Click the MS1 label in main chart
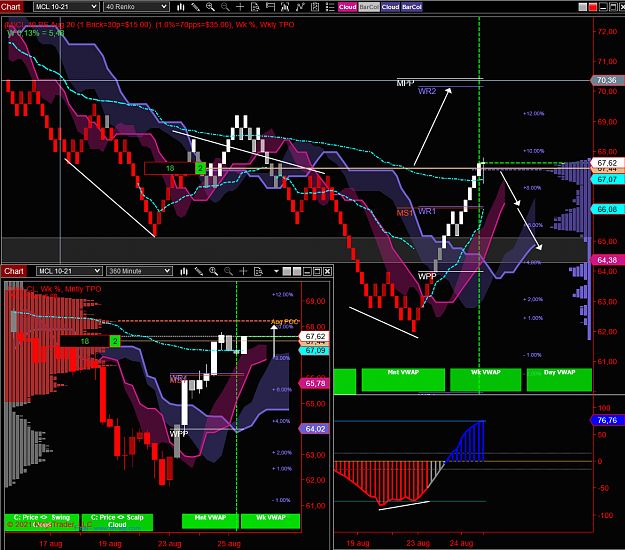 (x=405, y=213)
